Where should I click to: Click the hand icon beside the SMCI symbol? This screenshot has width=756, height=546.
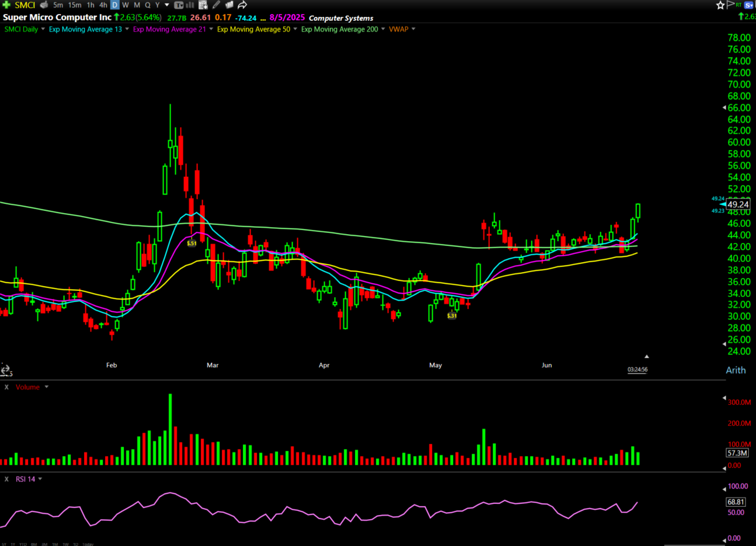(44, 5)
